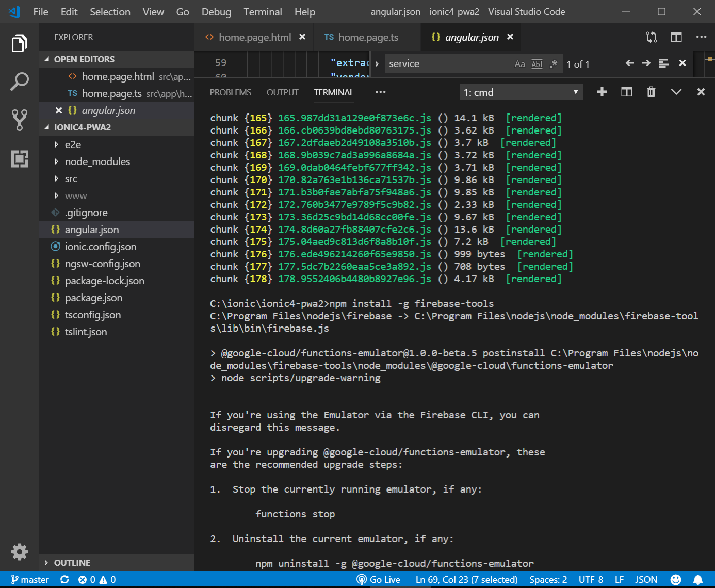Open the Source Control view

pos(19,120)
